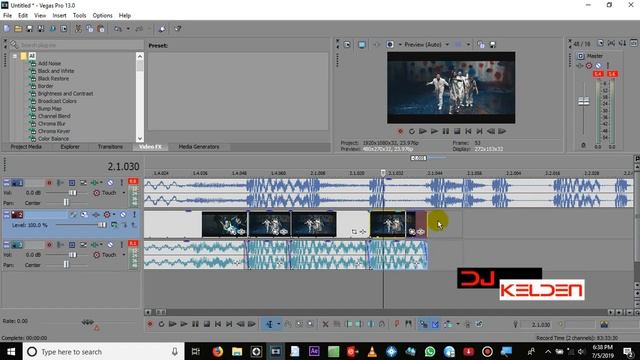Toggle video preview on external monitor

pyautogui.click(x=362, y=44)
